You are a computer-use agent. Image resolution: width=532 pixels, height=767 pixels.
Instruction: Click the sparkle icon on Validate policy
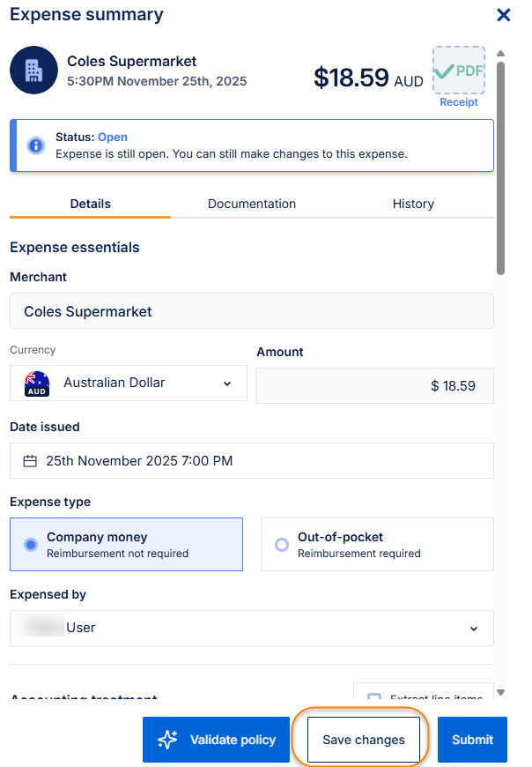pos(167,740)
